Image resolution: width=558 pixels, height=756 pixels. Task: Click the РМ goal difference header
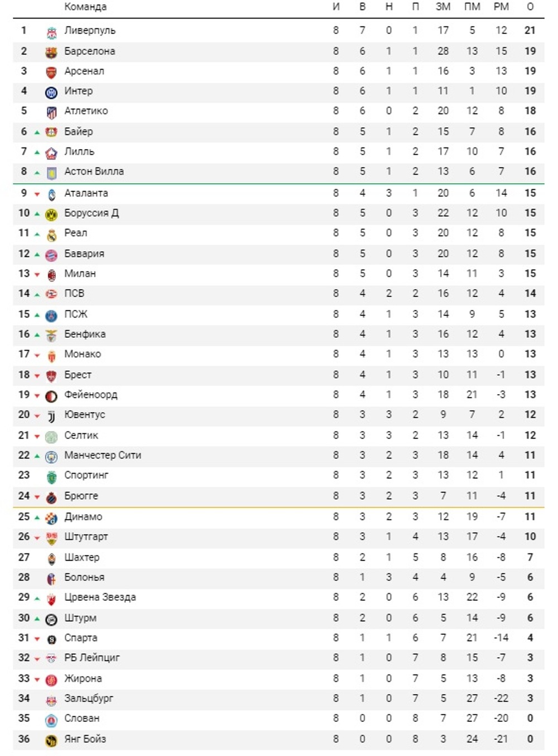tap(501, 7)
